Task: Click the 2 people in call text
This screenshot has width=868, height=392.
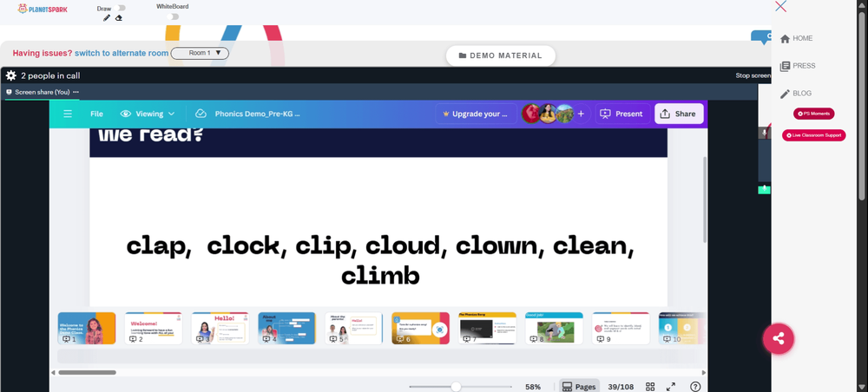Action: point(50,75)
